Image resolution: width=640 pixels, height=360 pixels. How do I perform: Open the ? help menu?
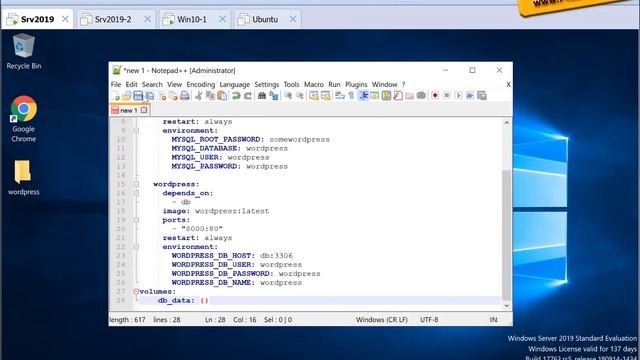403,84
